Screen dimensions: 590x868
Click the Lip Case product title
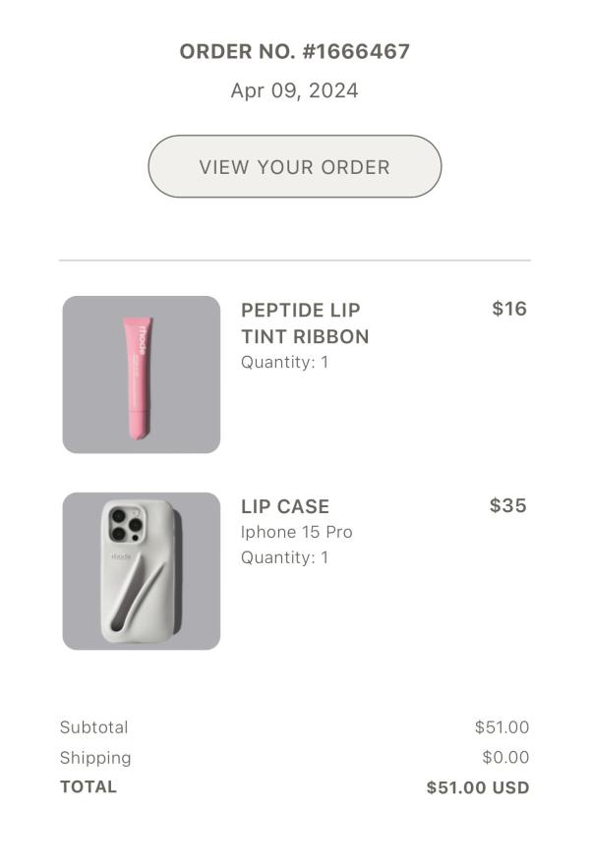coord(285,506)
